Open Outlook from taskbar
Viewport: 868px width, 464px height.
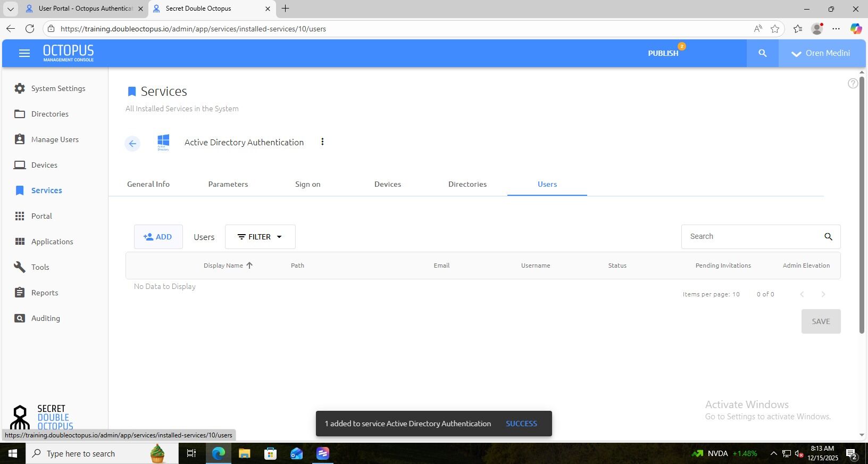tap(296, 453)
